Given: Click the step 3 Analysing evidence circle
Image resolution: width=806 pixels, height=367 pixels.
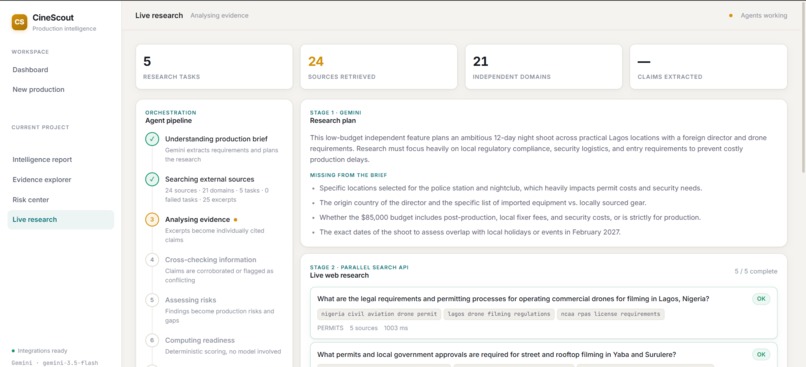Looking at the screenshot, I should 152,219.
